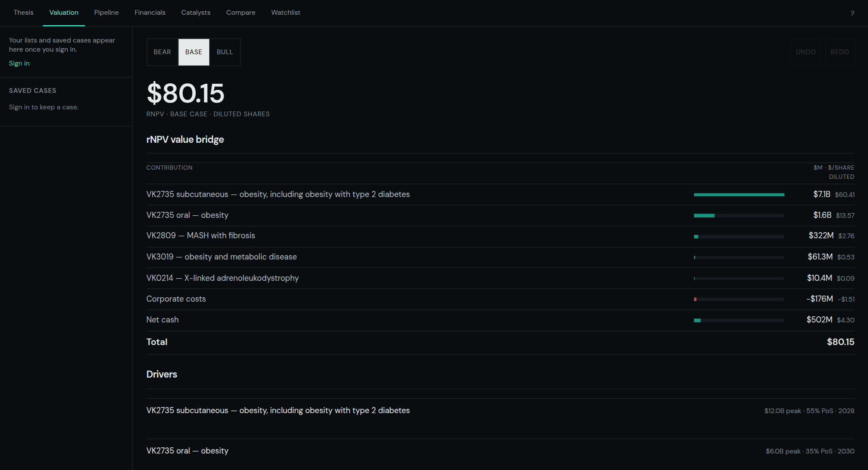The height and width of the screenshot is (470, 868).
Task: Switch to the Catalysts tab
Action: [196, 13]
